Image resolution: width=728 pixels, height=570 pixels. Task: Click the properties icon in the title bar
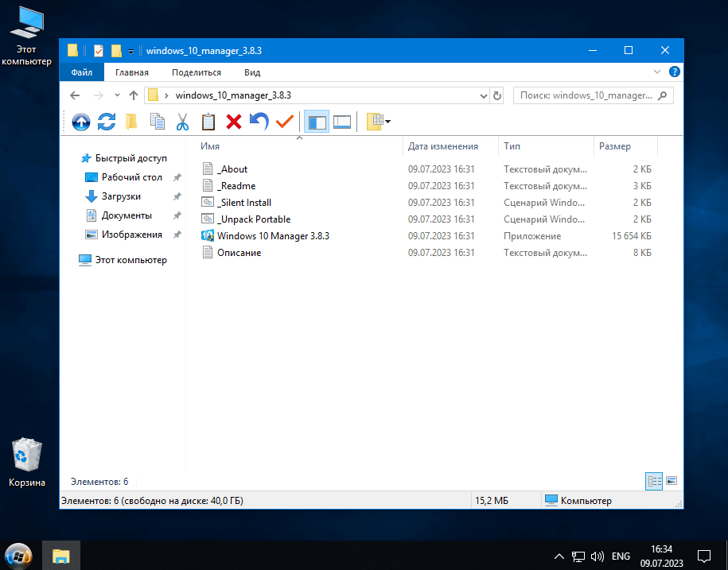[99, 51]
